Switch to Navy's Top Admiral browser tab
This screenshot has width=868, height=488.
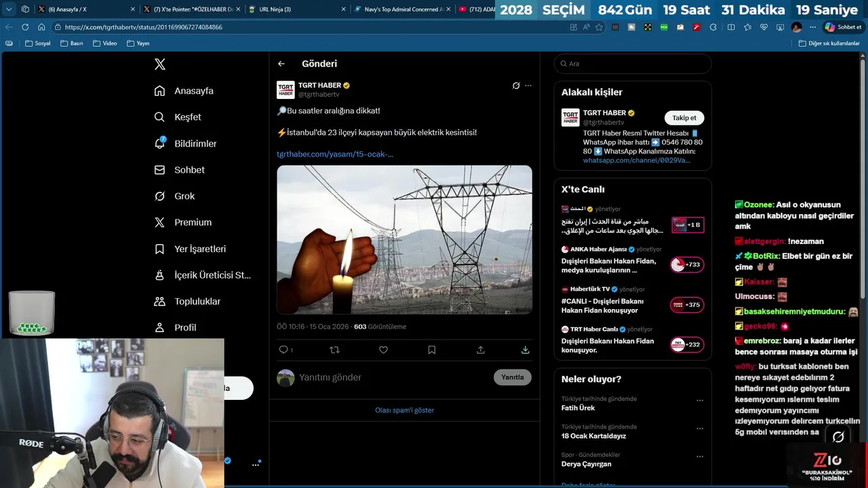tap(403, 9)
